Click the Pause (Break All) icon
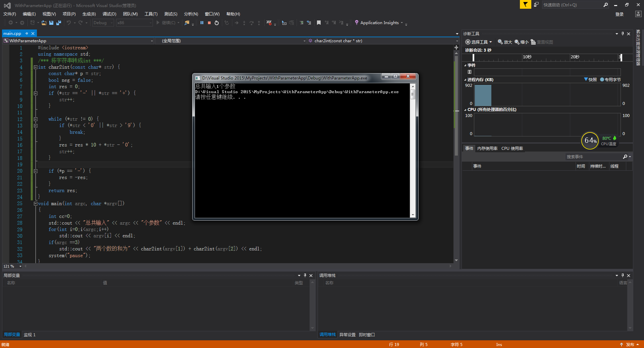The height and width of the screenshot is (348, 644). click(x=202, y=23)
